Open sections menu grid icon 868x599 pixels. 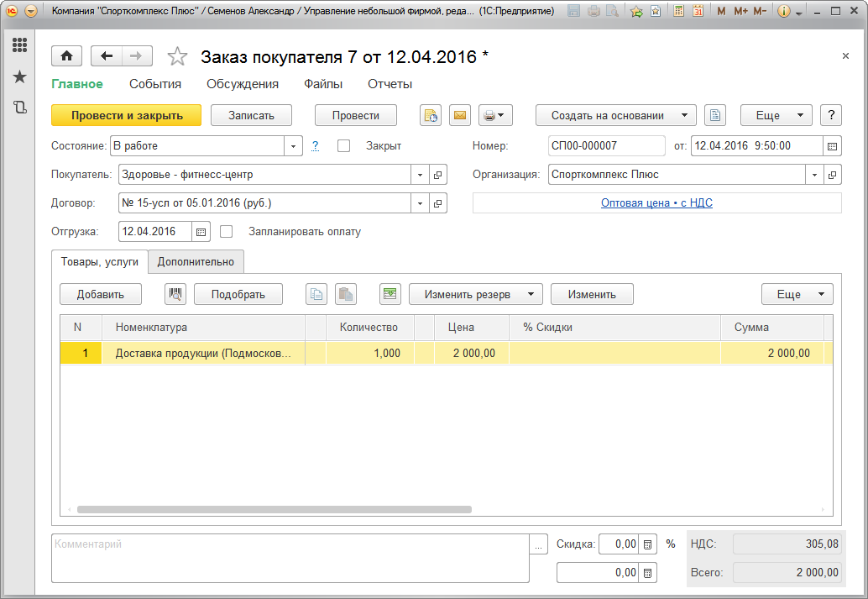click(19, 45)
